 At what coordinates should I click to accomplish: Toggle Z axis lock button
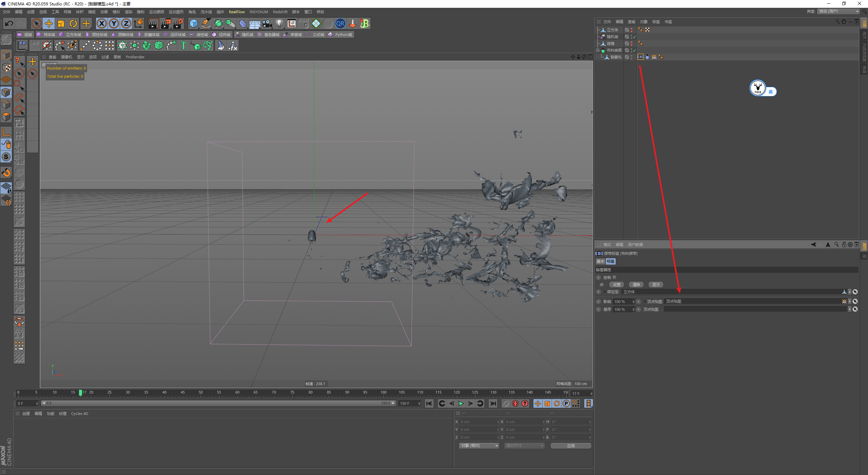(126, 23)
